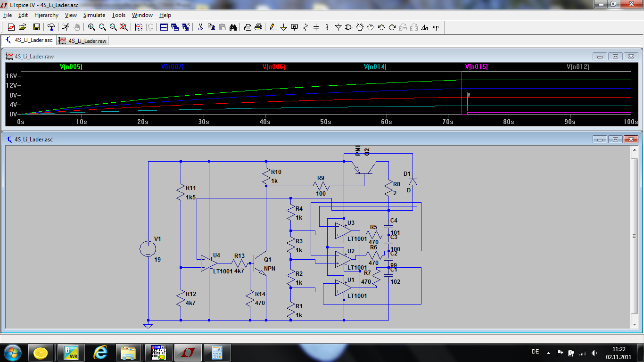The image size is (644, 362).
Task: Click the New Schematic toolbar icon
Action: pos(11,27)
